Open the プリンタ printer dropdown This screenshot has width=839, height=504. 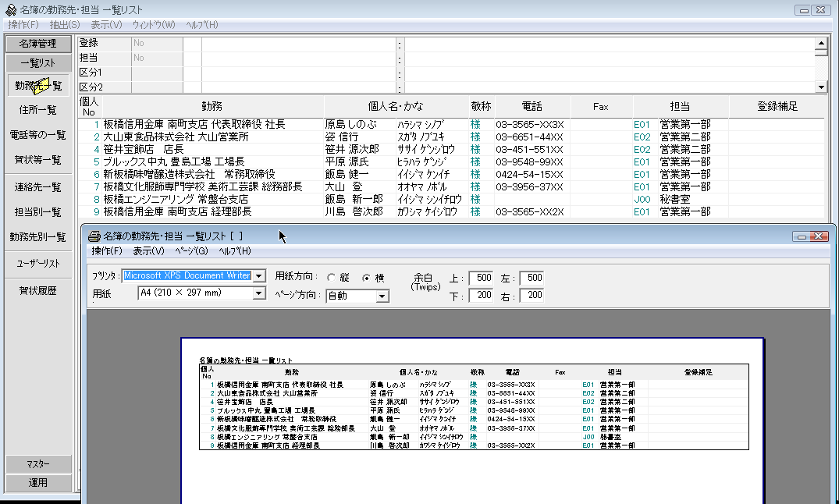point(258,276)
